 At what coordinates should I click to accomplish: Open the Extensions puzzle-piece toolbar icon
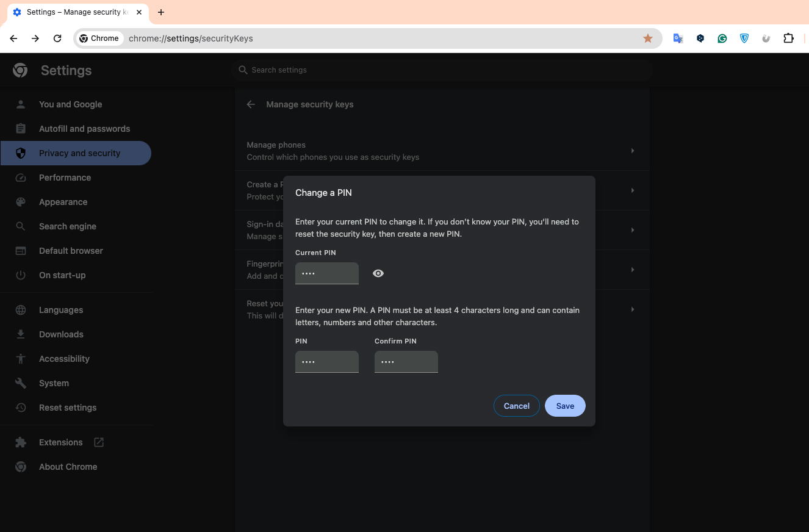[788, 38]
